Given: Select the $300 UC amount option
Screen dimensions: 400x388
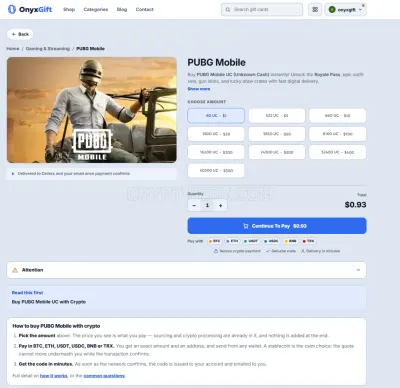Looking at the screenshot, I should (277, 152).
